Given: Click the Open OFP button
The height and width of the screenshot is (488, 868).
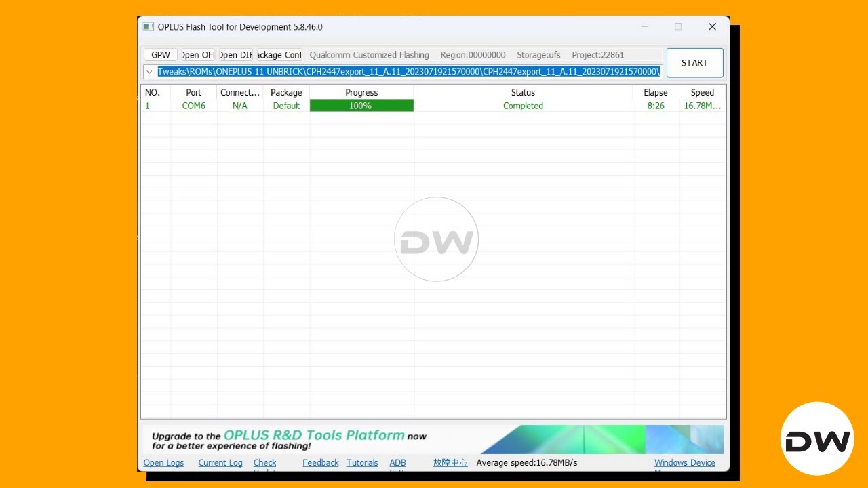Looking at the screenshot, I should coord(198,55).
